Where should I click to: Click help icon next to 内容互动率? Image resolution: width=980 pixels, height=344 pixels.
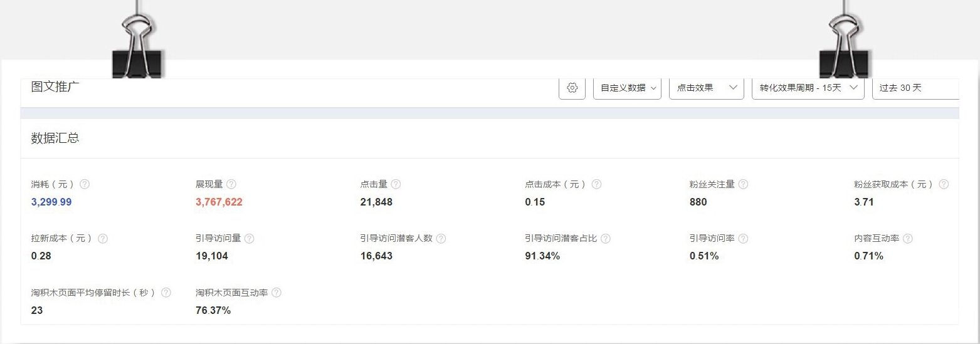[907, 239]
